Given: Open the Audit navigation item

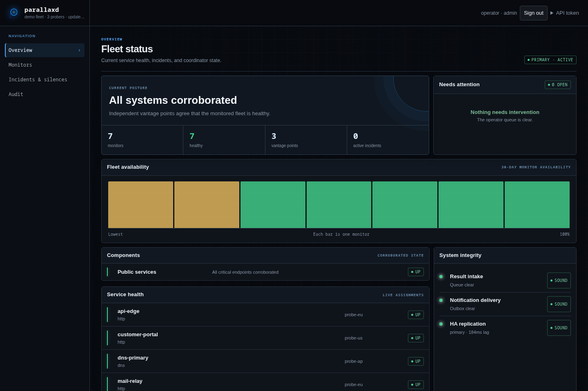Looking at the screenshot, I should pyautogui.click(x=45, y=94).
